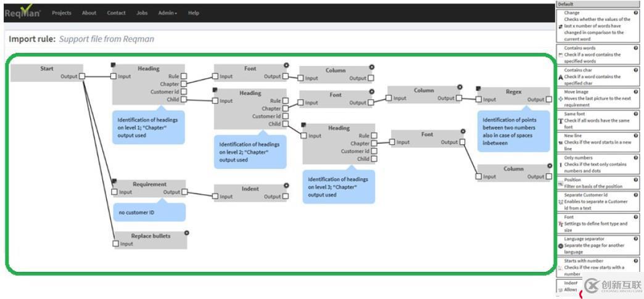Click the 'headings on level 2' comment
The height and width of the screenshot is (299, 644).
tap(250, 152)
